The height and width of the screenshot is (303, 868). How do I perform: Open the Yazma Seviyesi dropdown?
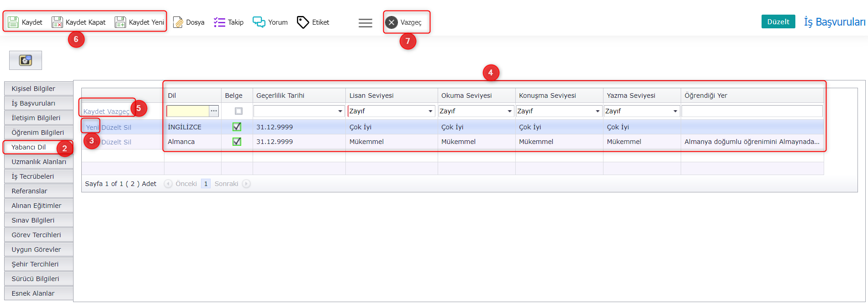point(675,111)
